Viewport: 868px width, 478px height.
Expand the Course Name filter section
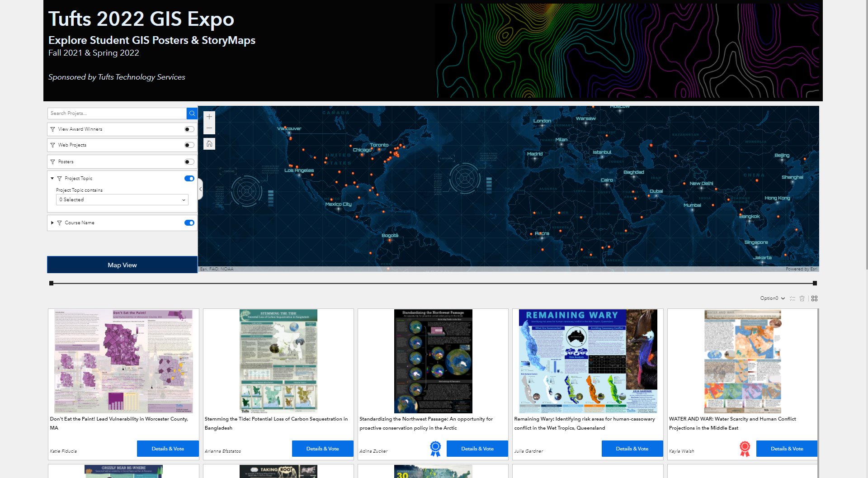52,223
